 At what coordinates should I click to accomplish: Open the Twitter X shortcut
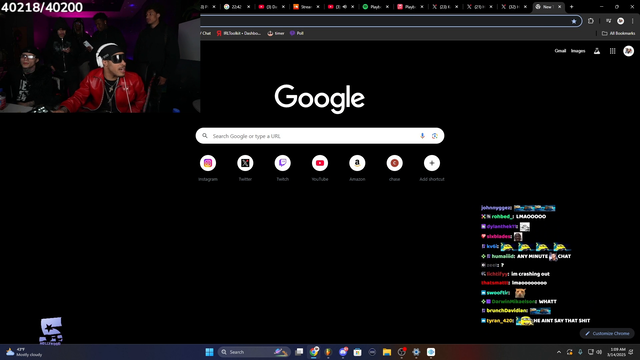(x=245, y=163)
